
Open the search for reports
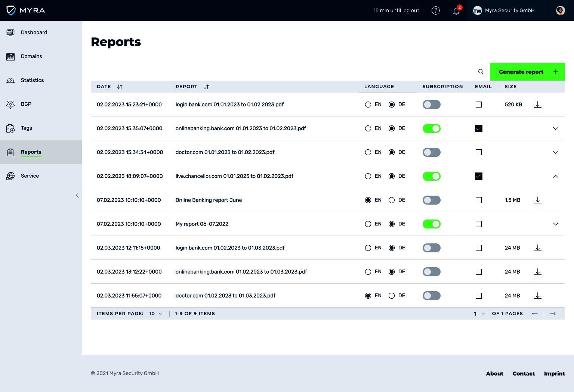click(481, 71)
